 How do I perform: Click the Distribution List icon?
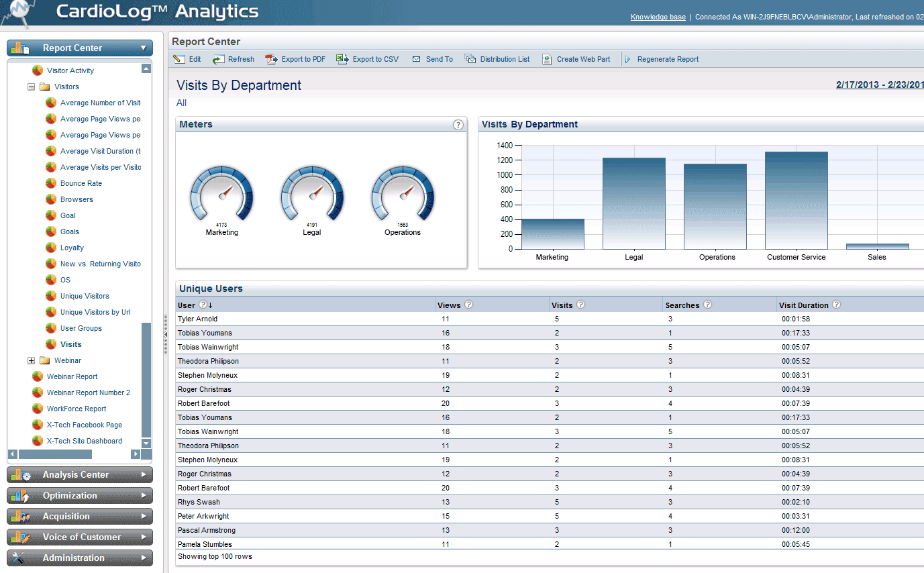[470, 59]
